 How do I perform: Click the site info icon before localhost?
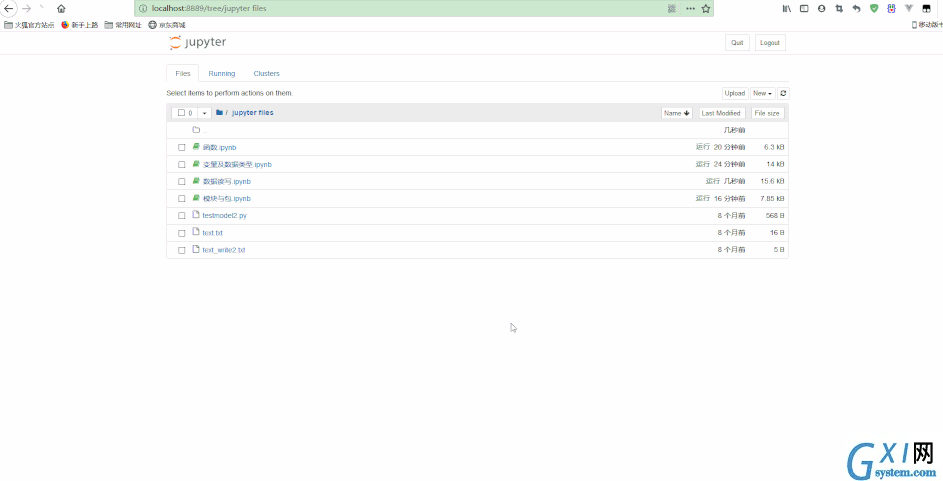143,8
